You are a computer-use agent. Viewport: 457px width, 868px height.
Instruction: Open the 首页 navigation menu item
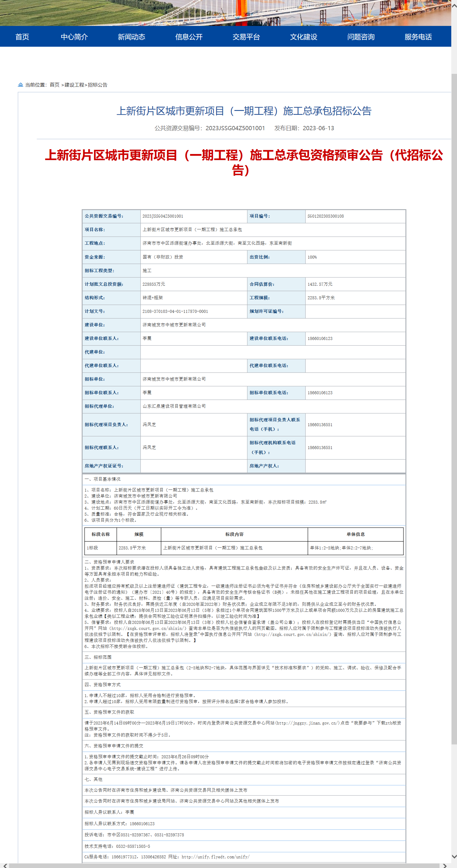[x=22, y=37]
